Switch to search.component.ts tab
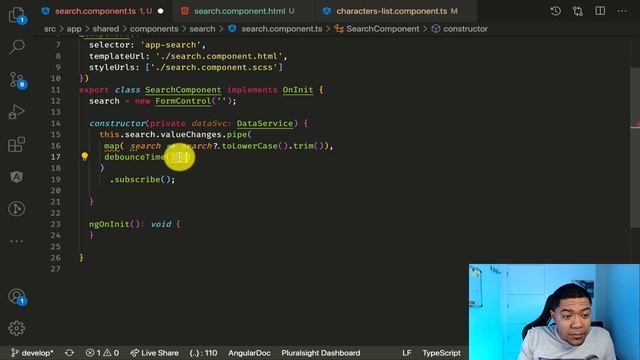The image size is (640, 360). pyautogui.click(x=95, y=11)
